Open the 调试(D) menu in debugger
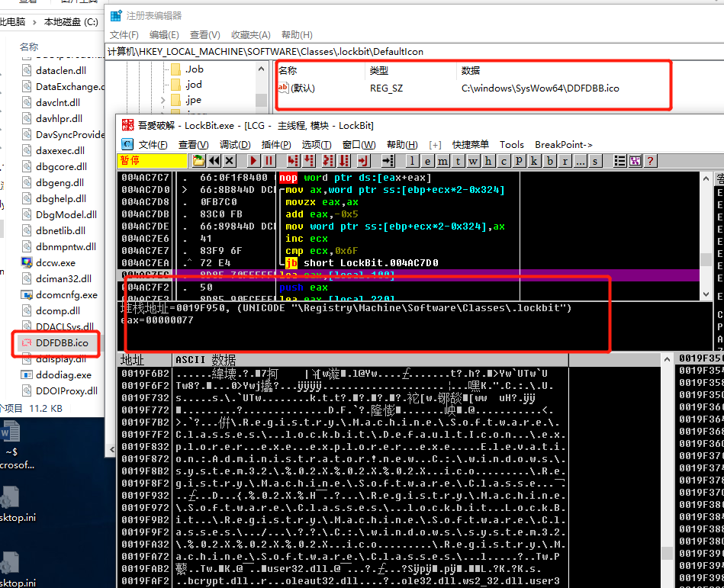This screenshot has height=588, width=724. (x=234, y=144)
